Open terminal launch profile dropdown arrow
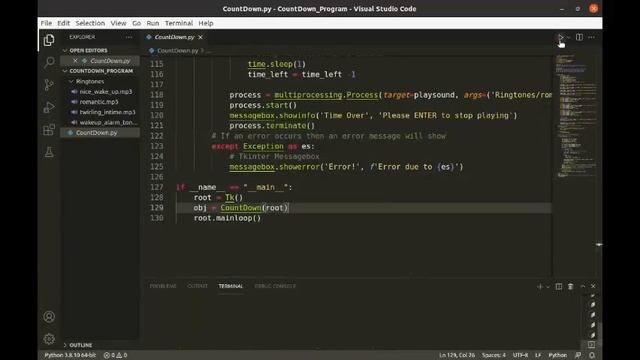Viewport: 640px width, 360px height. coord(548,287)
